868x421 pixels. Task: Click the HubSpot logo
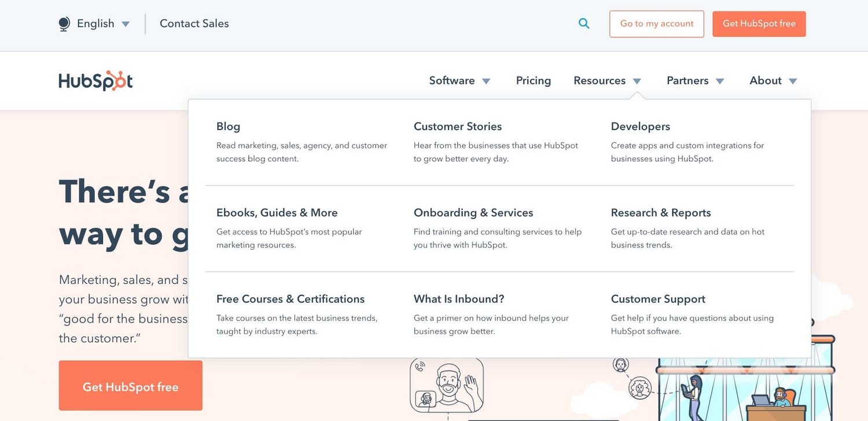(95, 81)
